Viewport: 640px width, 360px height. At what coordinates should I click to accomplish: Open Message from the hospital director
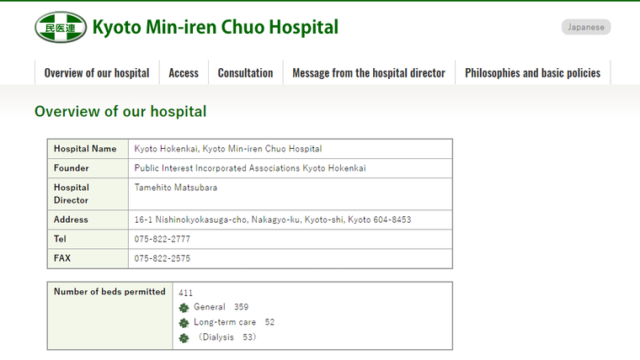pyautogui.click(x=369, y=73)
